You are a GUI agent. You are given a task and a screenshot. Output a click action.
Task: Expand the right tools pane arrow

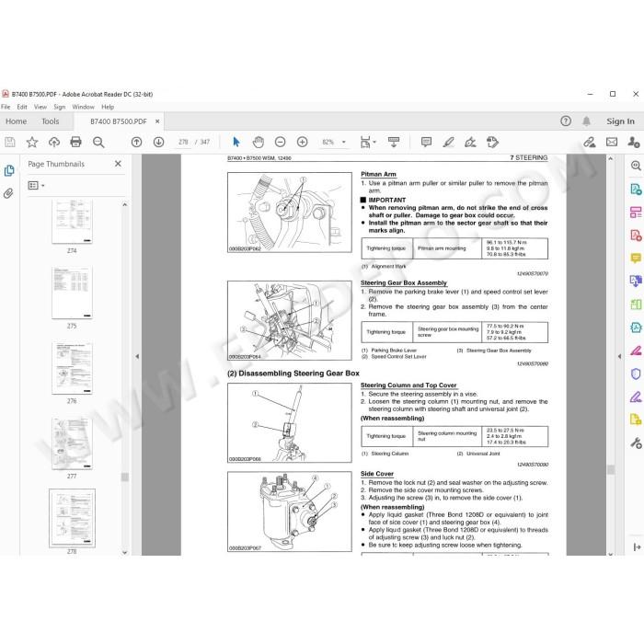point(637,547)
